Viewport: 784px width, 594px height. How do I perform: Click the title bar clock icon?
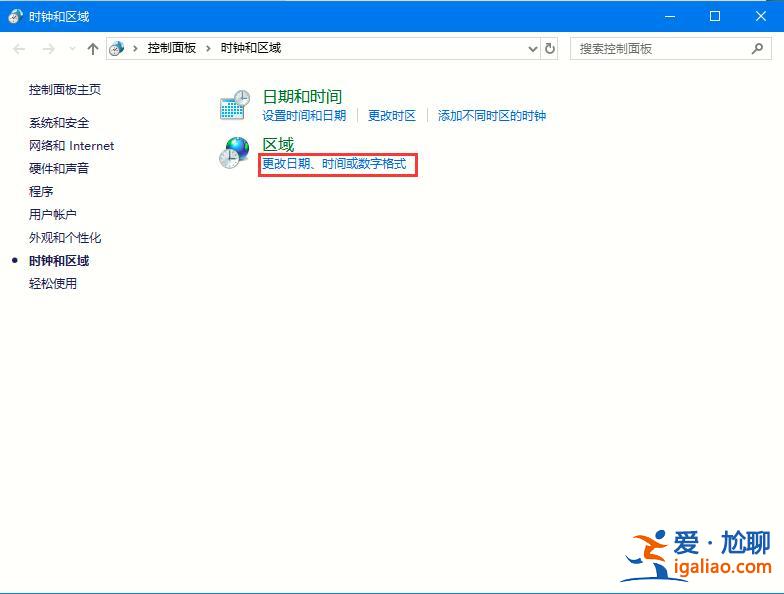[14, 16]
